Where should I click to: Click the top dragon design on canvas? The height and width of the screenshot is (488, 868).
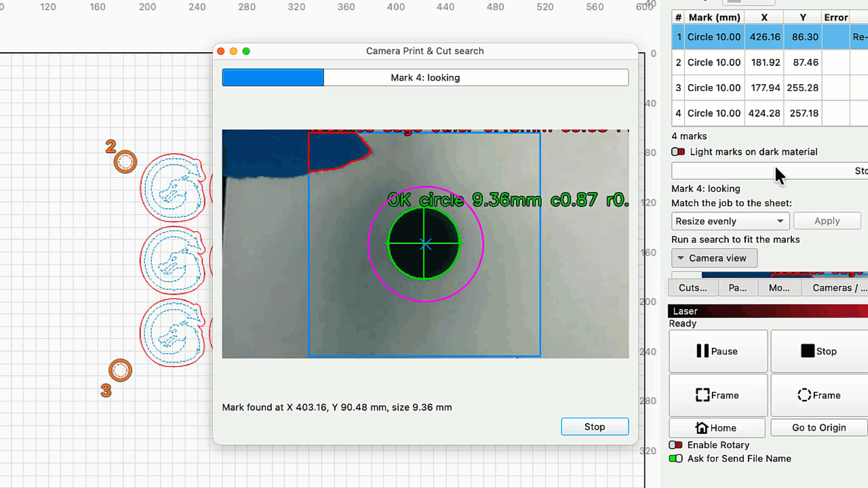(173, 188)
